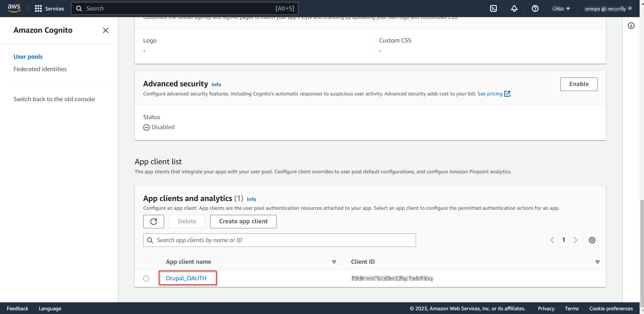Close the Amazon Cognito side navigation
644x314 pixels.
[x=106, y=30]
